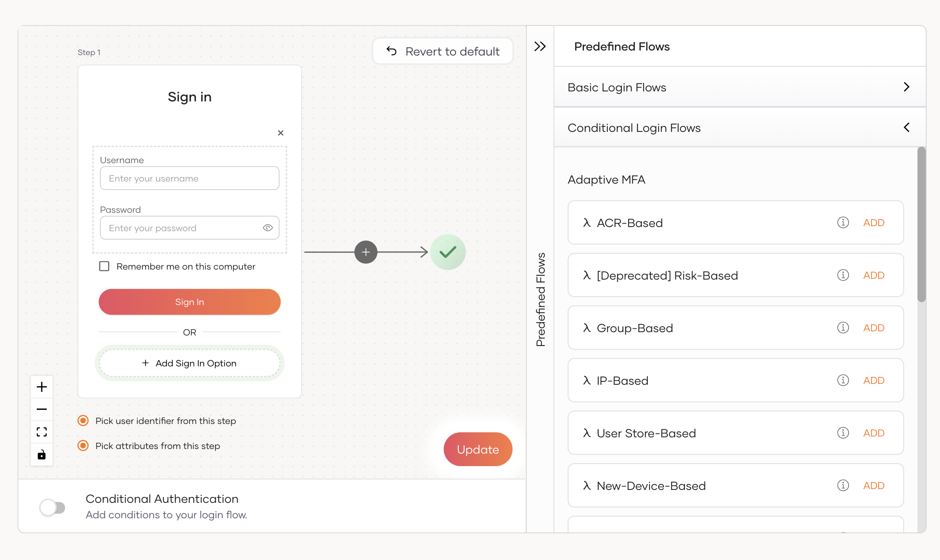
Task: Add the User Store-Based flow
Action: 874,433
